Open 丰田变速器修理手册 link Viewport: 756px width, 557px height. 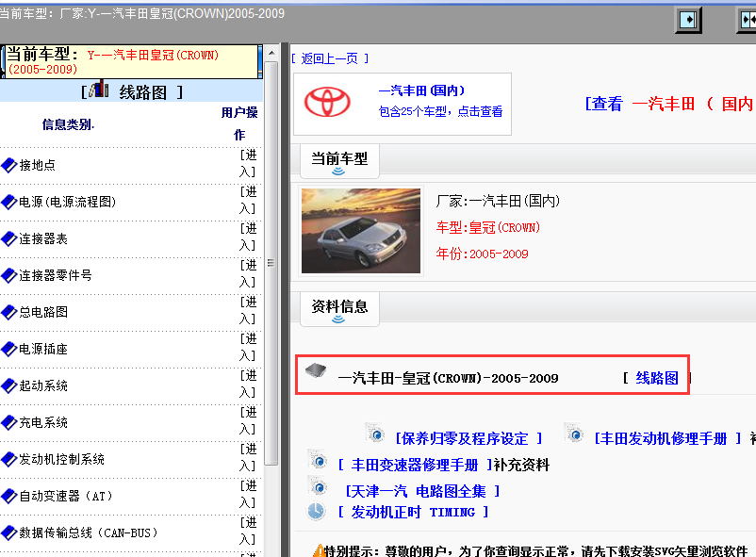click(x=415, y=465)
